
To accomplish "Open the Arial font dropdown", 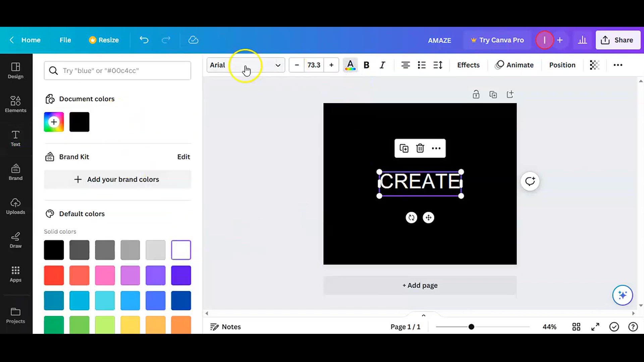I will (x=246, y=65).
